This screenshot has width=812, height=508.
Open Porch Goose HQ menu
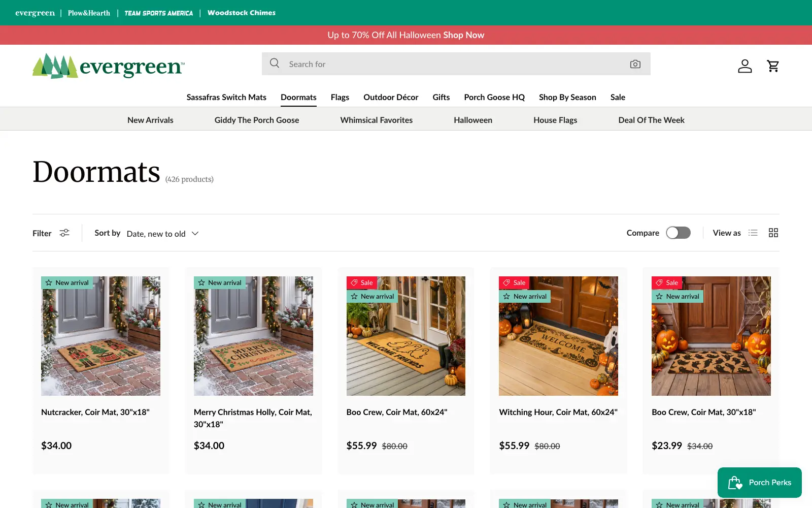[494, 97]
